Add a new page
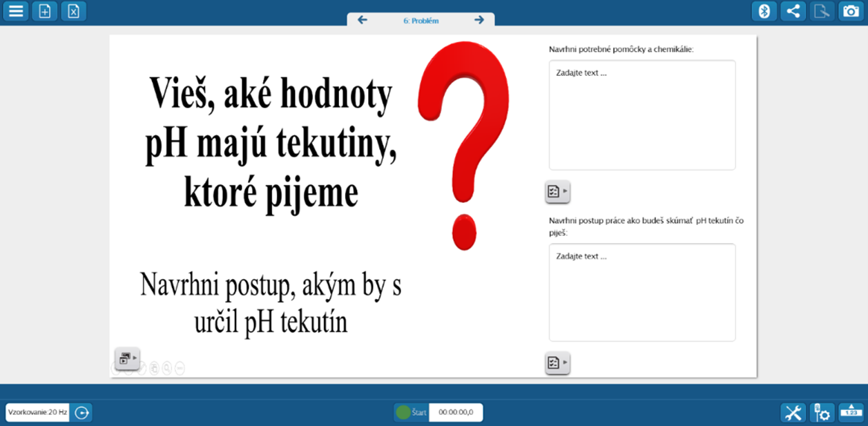The width and height of the screenshot is (868, 426). tap(45, 11)
